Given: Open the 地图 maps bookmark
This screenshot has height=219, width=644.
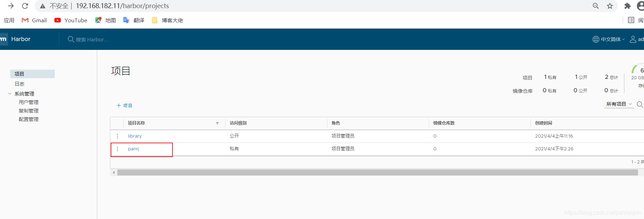Looking at the screenshot, I should click(x=105, y=20).
